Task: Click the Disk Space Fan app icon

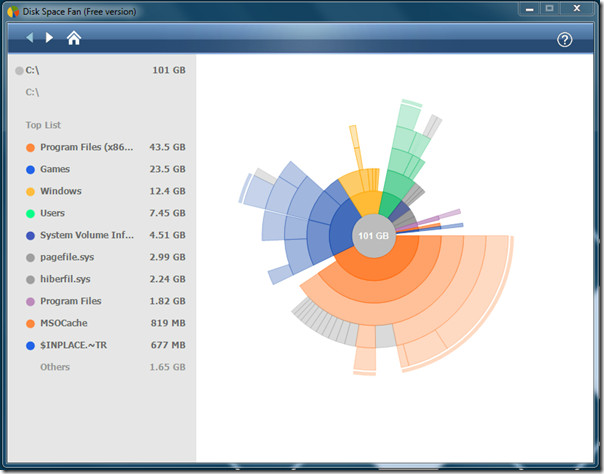Action: click(13, 12)
